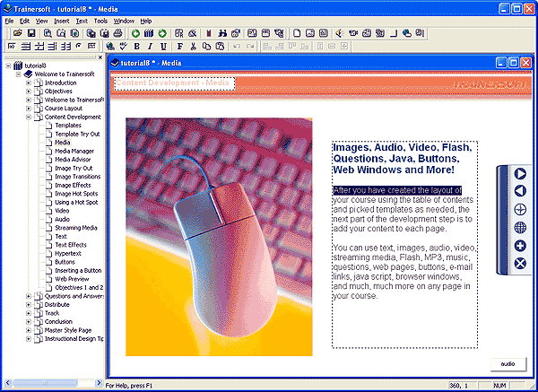Expand the Objectives tree node
Viewport: 538px width, 392px height.
tap(29, 91)
